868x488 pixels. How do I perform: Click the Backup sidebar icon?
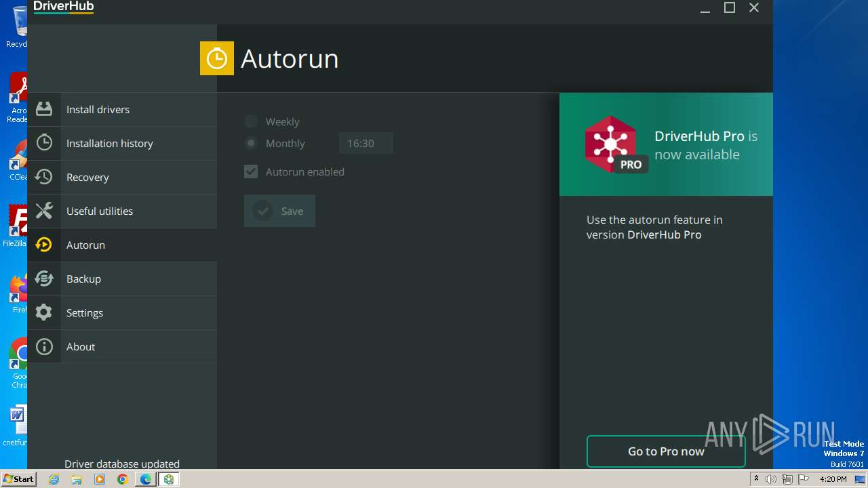point(44,279)
